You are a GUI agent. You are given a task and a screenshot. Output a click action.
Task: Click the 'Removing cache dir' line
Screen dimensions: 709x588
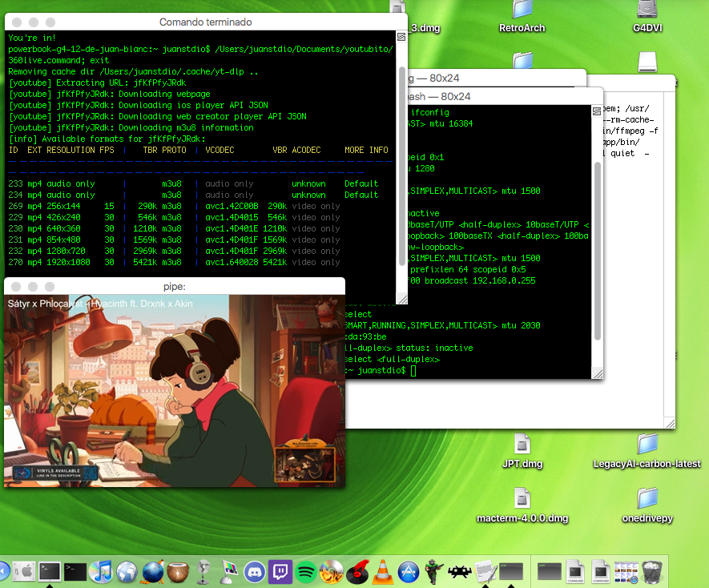[134, 71]
